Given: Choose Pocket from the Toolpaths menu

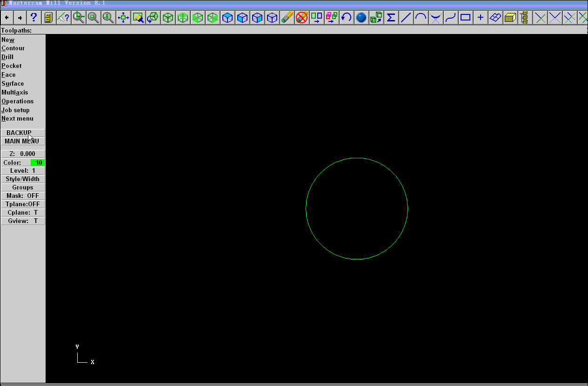Looking at the screenshot, I should [11, 66].
